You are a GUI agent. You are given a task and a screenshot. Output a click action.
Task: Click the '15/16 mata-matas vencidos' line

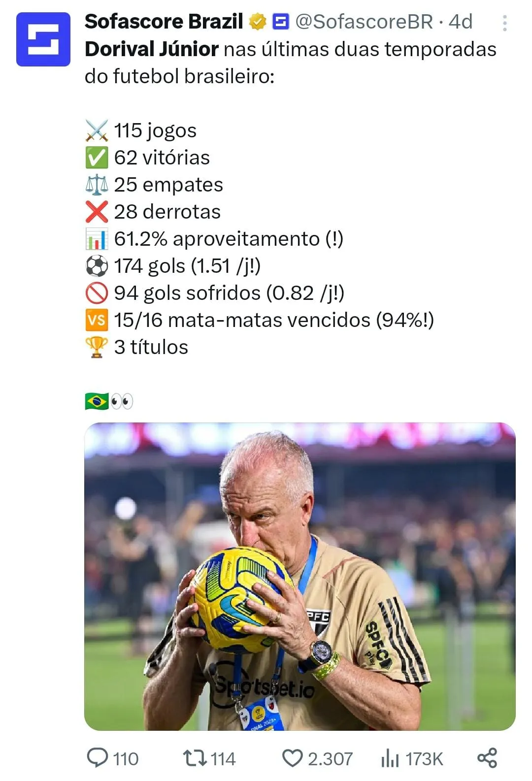(x=260, y=320)
